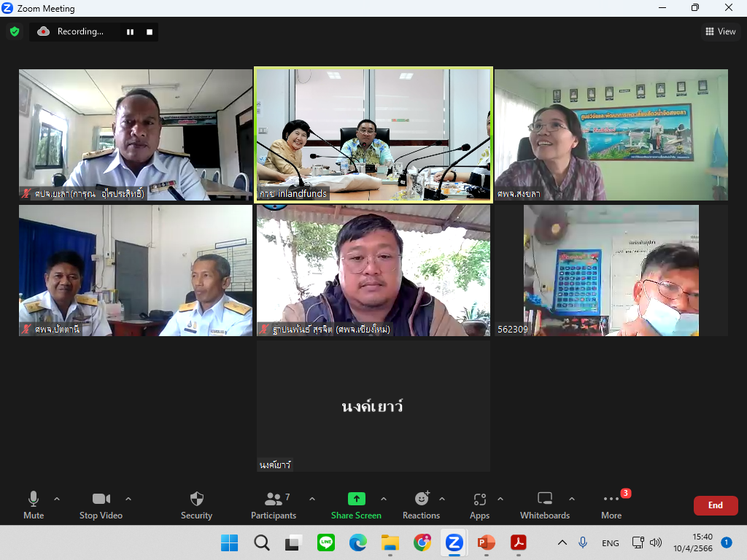The height and width of the screenshot is (560, 747).
Task: Open network settings tray icon
Action: point(638,542)
